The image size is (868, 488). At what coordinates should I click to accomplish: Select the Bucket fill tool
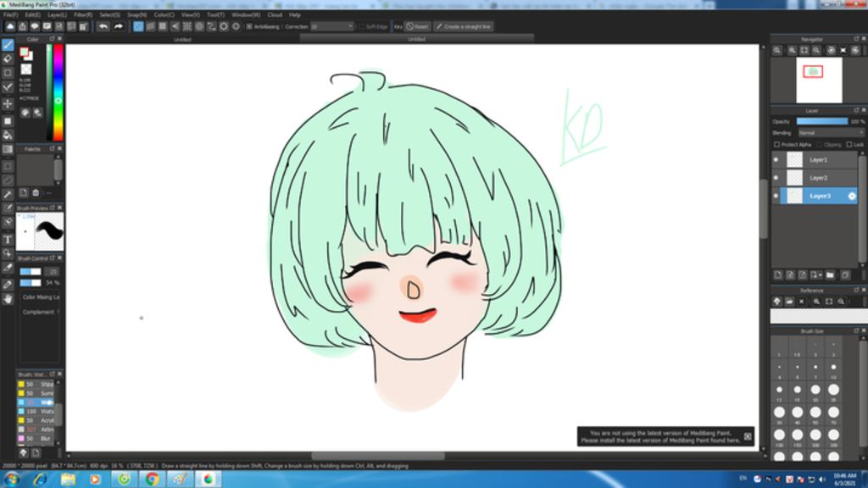[x=8, y=135]
